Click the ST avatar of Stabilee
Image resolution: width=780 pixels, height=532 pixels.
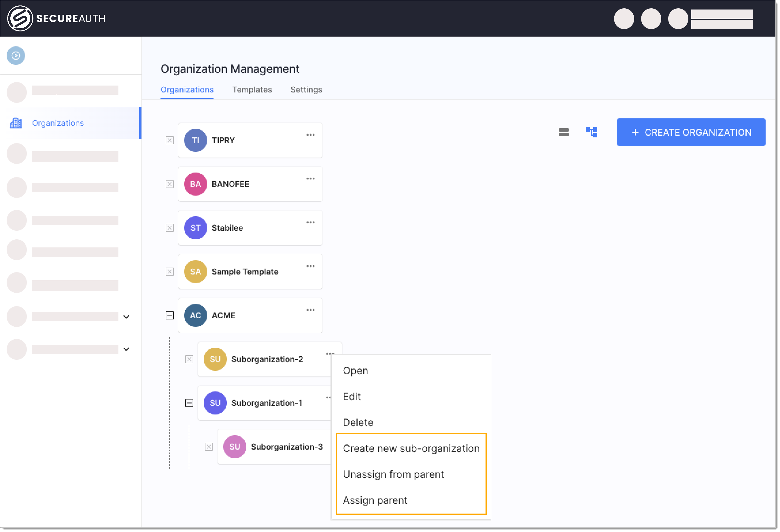click(195, 228)
